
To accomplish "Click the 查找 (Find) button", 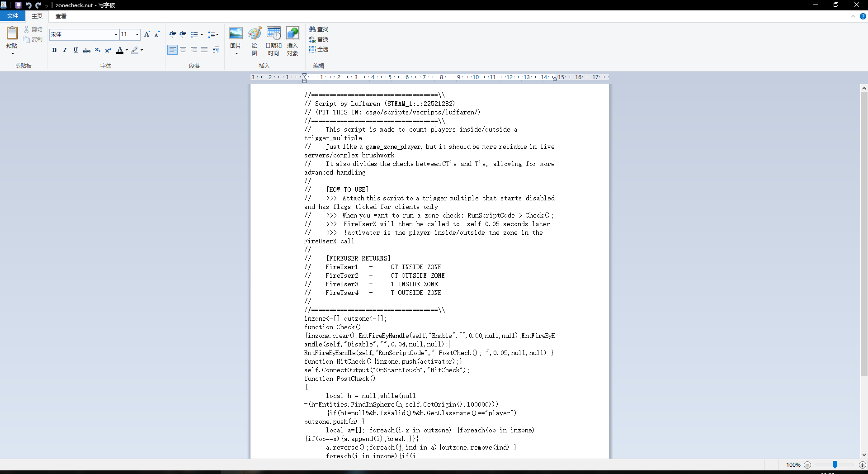I will (318, 29).
